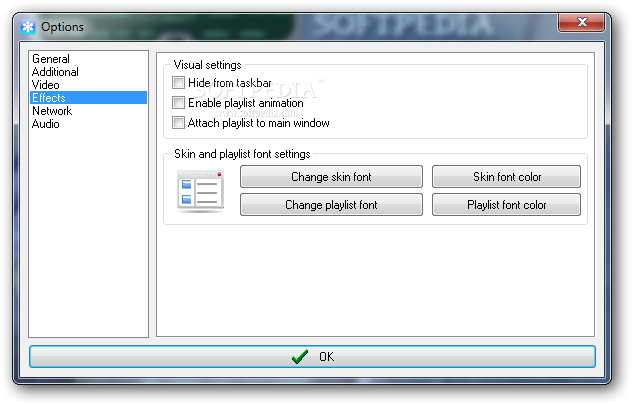Image resolution: width=632 pixels, height=405 pixels.
Task: Click the Change skin font button
Action: click(331, 177)
